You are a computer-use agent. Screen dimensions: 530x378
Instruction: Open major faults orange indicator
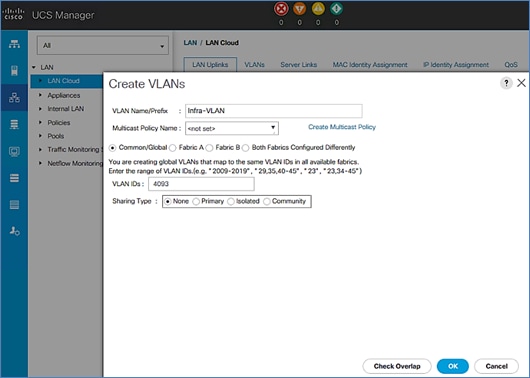pos(299,9)
